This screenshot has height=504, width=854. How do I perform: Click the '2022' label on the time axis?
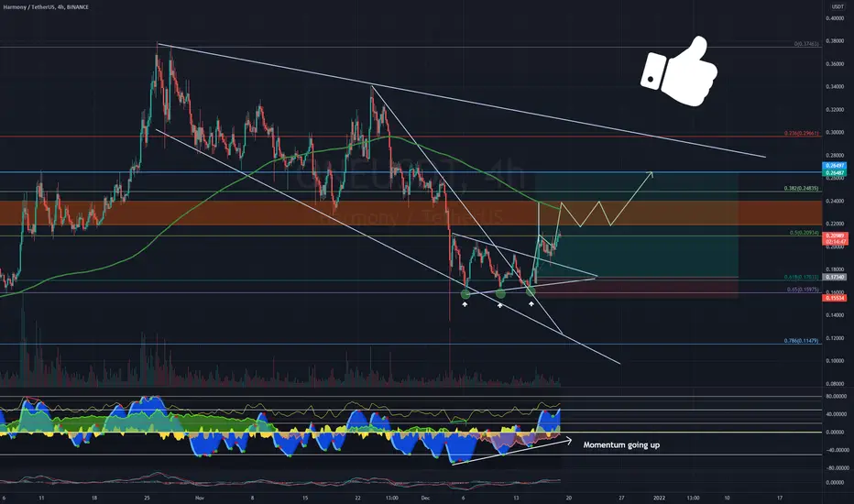[659, 498]
